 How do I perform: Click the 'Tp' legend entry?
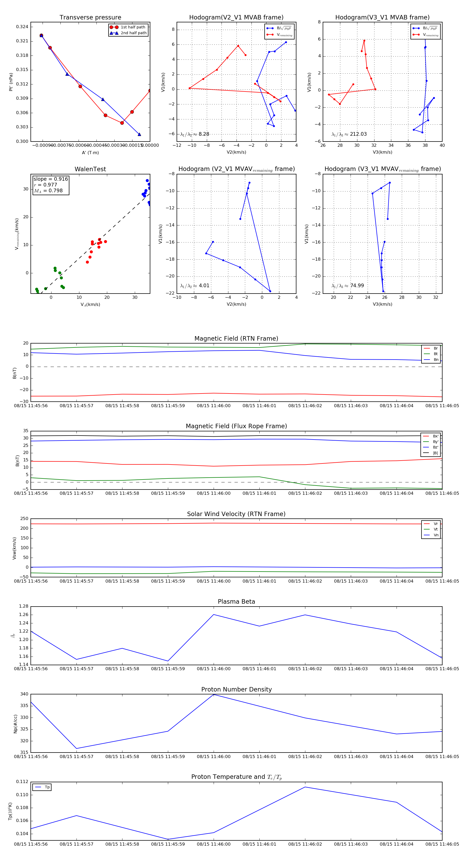click(42, 787)
